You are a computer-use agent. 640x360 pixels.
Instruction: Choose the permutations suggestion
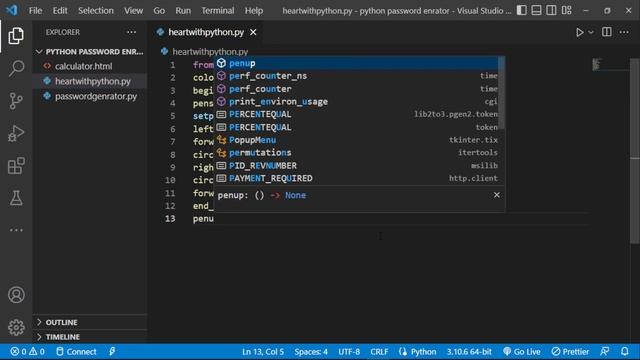click(x=357, y=153)
